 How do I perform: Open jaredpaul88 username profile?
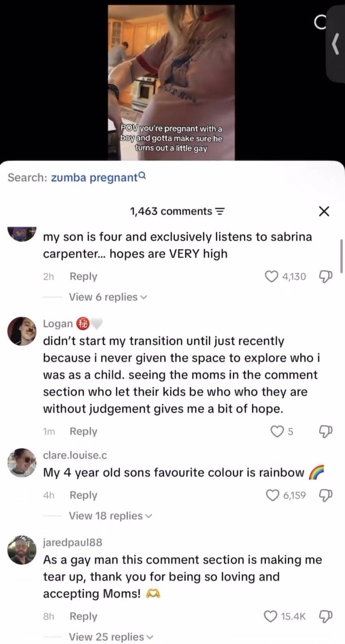(x=73, y=542)
